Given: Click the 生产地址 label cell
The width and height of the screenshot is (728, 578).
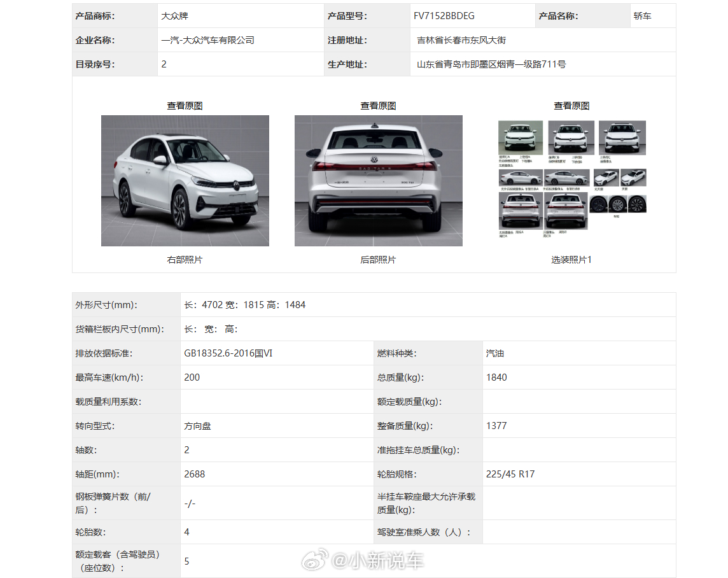Looking at the screenshot, I should (367, 64).
